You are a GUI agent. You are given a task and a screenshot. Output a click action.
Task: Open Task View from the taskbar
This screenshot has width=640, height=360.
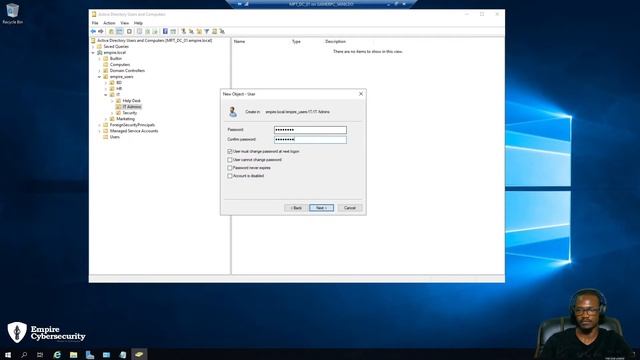[x=40, y=355]
